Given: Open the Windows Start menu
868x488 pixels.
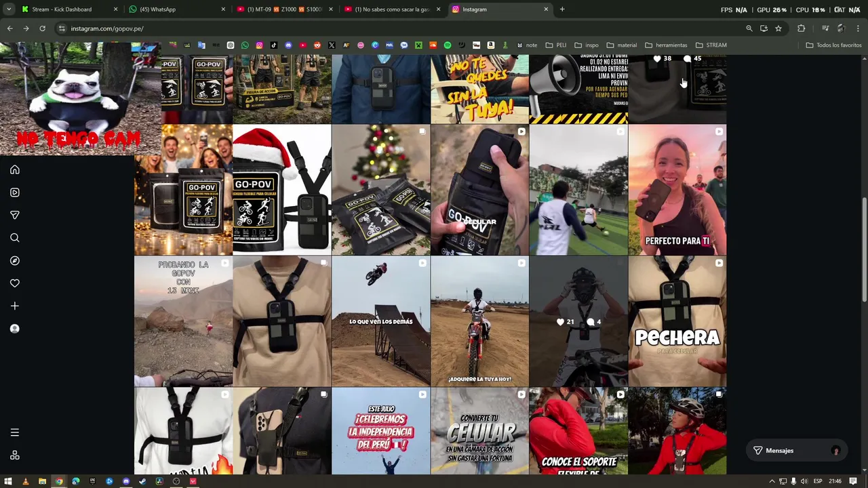Looking at the screenshot, I should point(8,481).
